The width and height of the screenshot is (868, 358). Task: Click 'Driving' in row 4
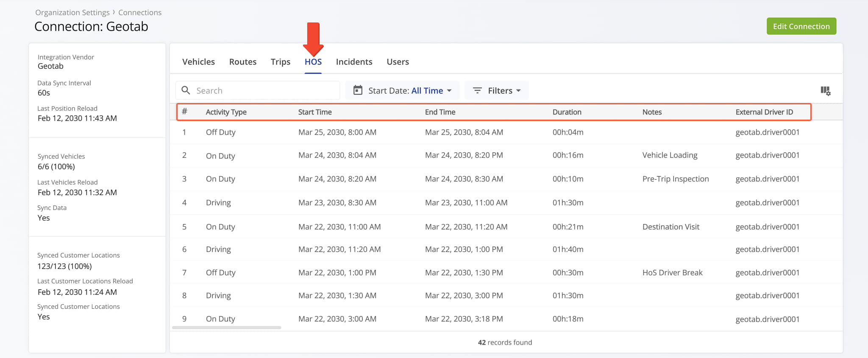(x=218, y=203)
